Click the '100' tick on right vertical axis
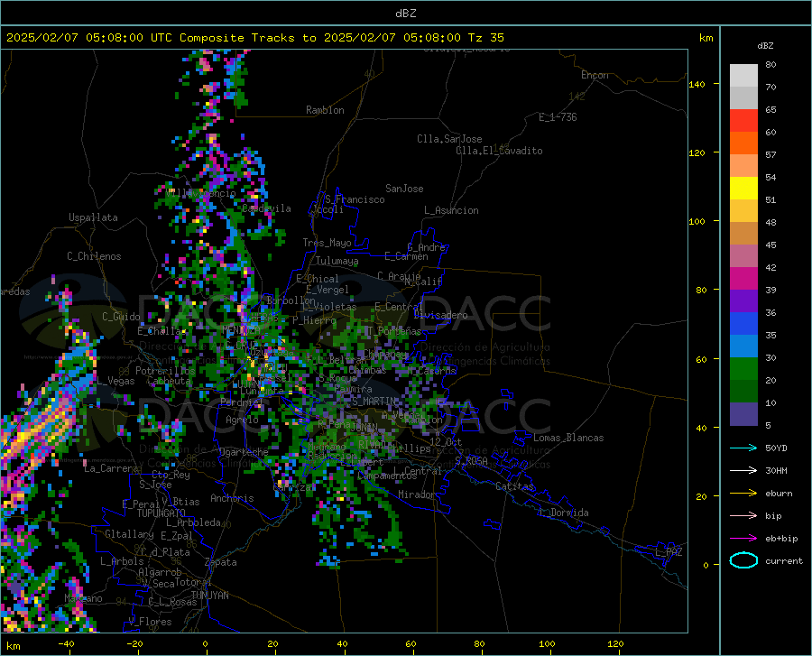 click(x=697, y=221)
